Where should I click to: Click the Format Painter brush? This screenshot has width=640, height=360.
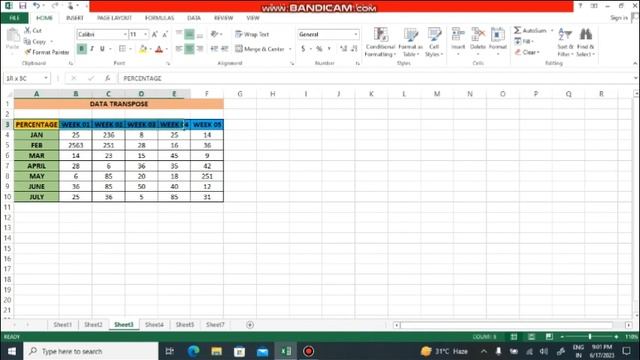tap(28, 52)
